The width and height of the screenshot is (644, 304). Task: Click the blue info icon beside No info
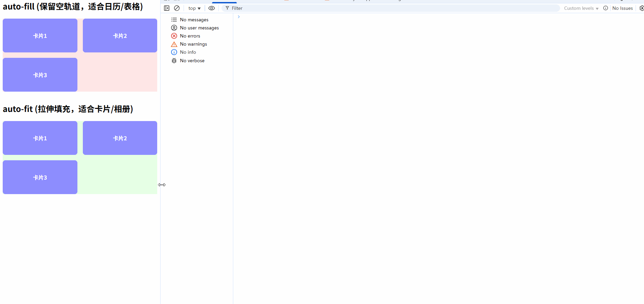pos(174,52)
